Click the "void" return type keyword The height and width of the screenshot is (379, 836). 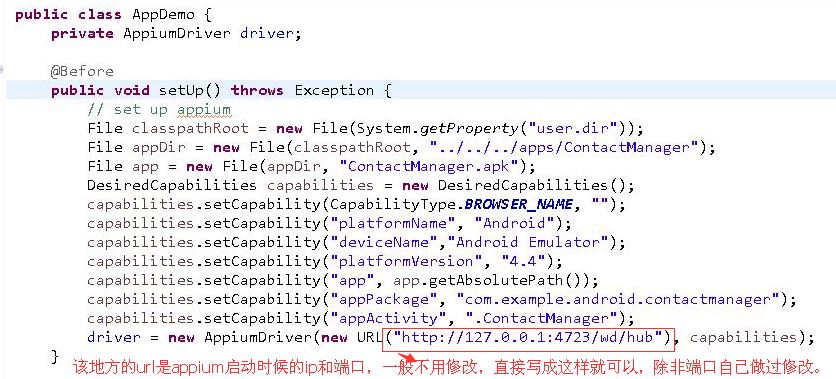[x=132, y=91]
